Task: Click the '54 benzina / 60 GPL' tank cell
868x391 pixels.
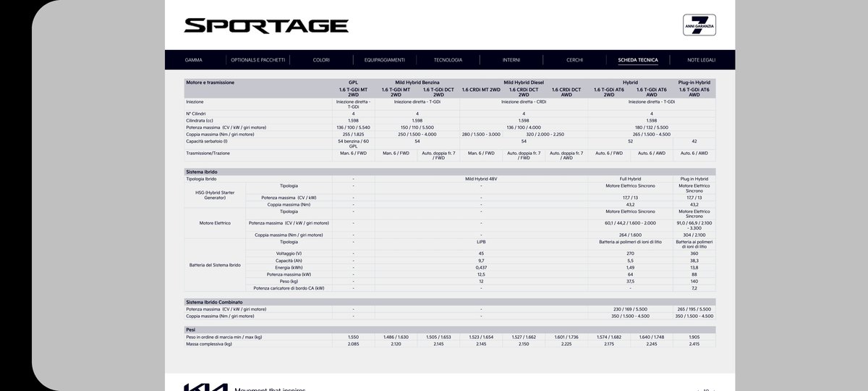Action: pyautogui.click(x=353, y=143)
